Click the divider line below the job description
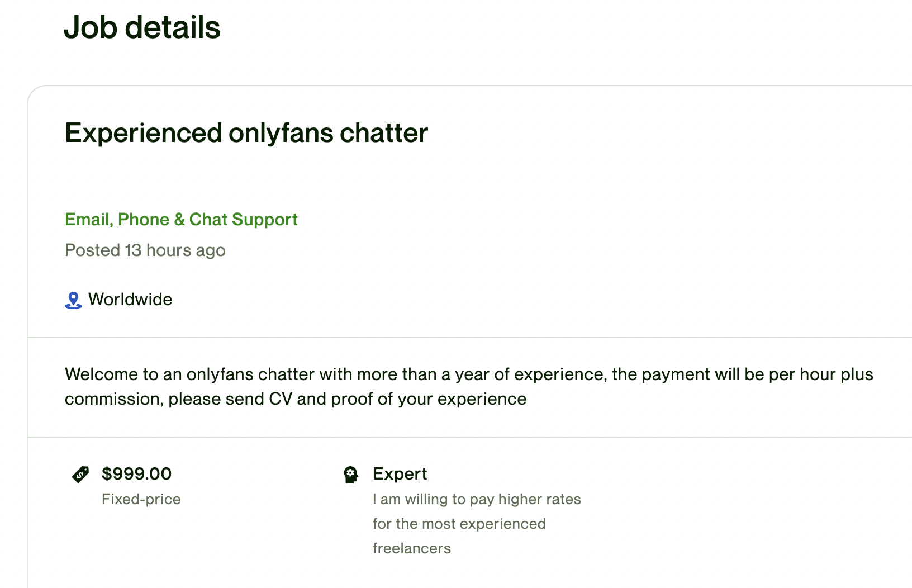 coord(469,437)
